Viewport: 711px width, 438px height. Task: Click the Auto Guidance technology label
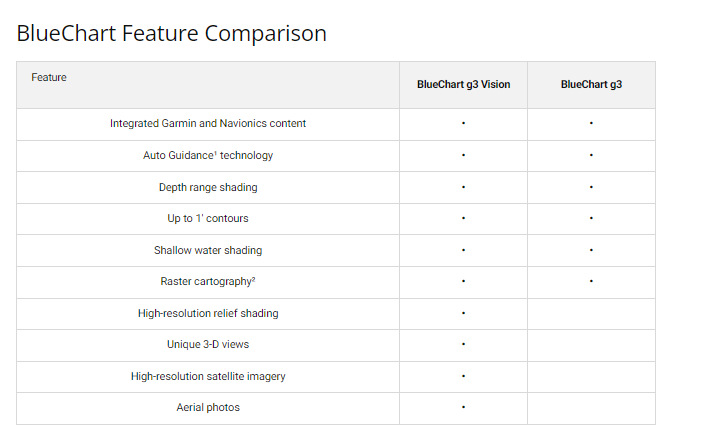point(208,156)
